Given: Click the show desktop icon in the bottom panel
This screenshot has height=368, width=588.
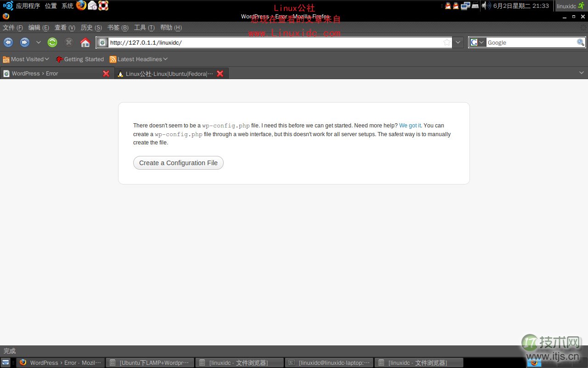Looking at the screenshot, I should click(5, 362).
